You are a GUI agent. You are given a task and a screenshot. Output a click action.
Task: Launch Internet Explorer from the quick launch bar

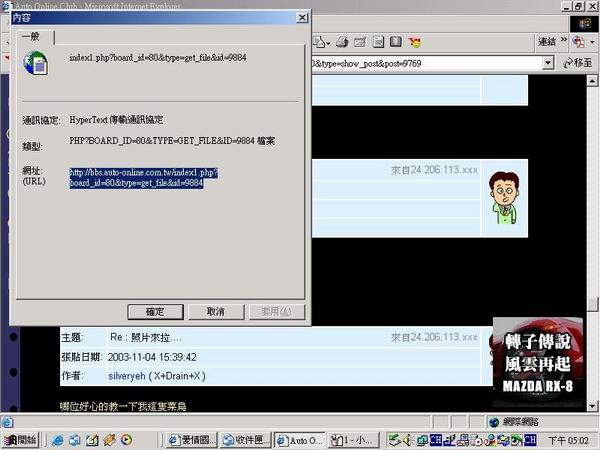(x=58, y=439)
